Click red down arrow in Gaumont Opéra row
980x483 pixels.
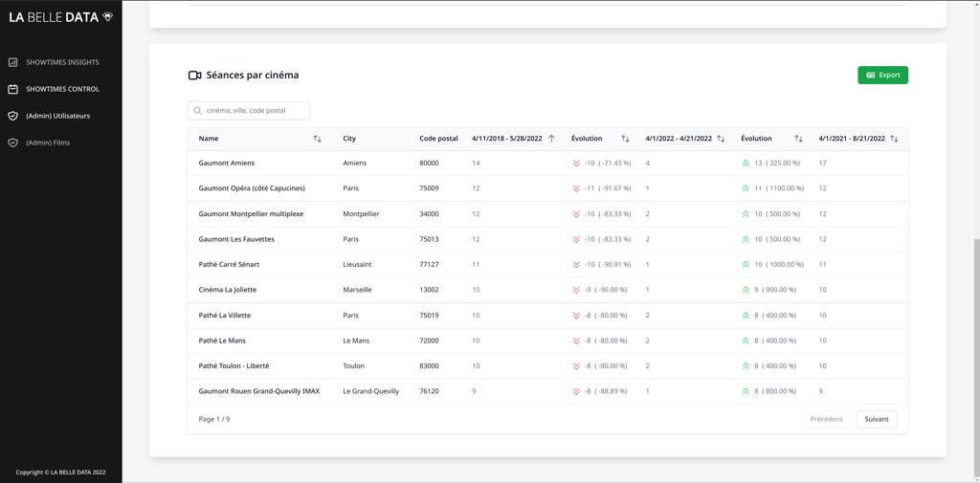pos(576,188)
